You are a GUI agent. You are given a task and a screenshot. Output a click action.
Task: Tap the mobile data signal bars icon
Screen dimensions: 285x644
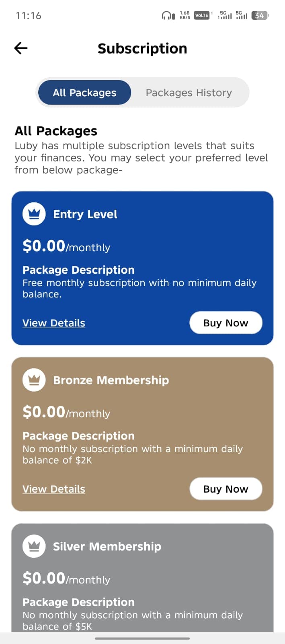pos(241,15)
